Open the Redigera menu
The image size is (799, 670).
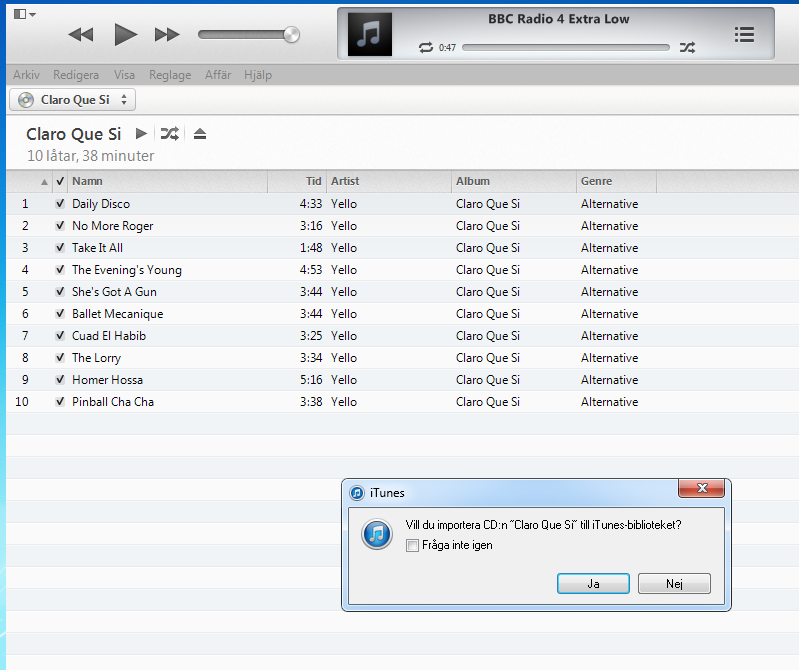(x=76, y=75)
